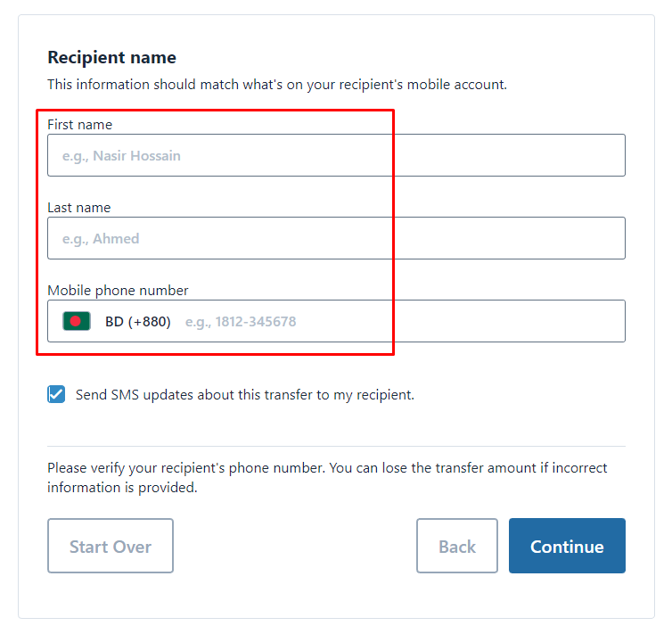The width and height of the screenshot is (672, 634).
Task: Click the 'This information should match' description
Action: point(277,85)
